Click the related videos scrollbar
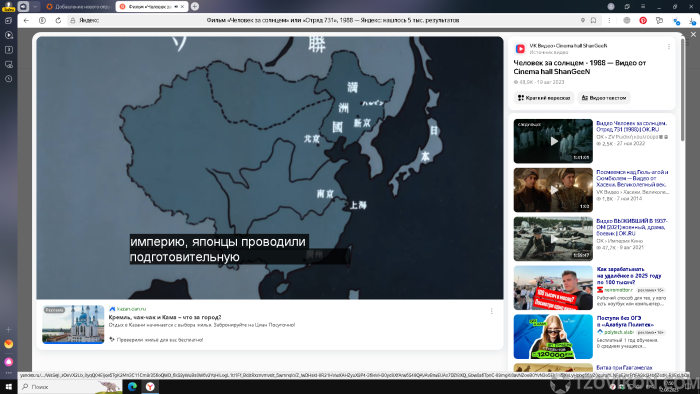The image size is (700, 394). pyautogui.click(x=683, y=91)
